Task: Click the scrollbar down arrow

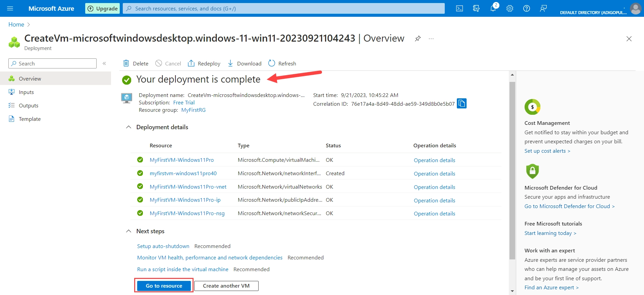Action: point(512,291)
